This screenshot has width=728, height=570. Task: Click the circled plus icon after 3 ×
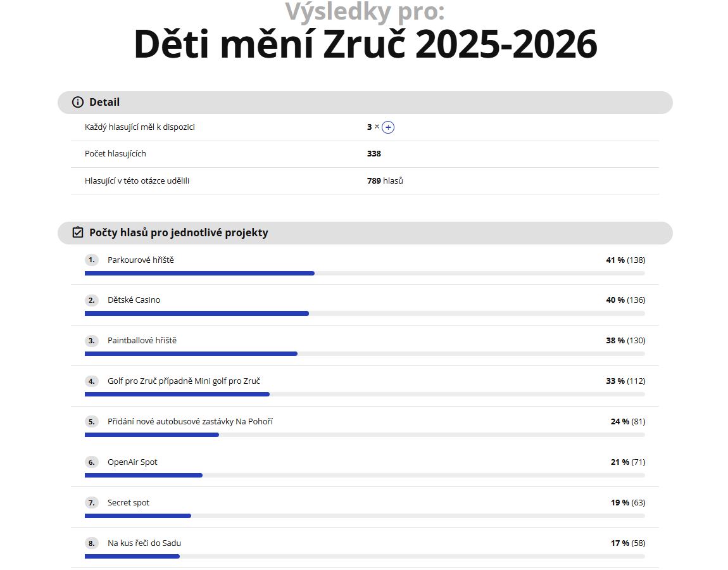(388, 127)
